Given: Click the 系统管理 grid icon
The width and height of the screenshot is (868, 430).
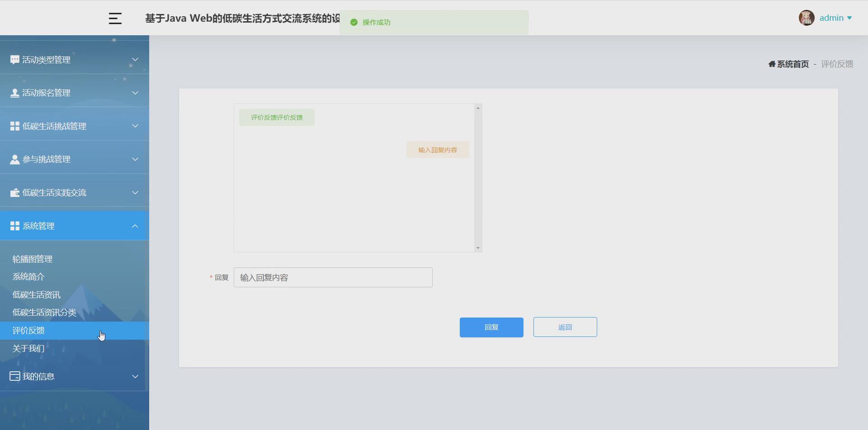Looking at the screenshot, I should (14, 225).
